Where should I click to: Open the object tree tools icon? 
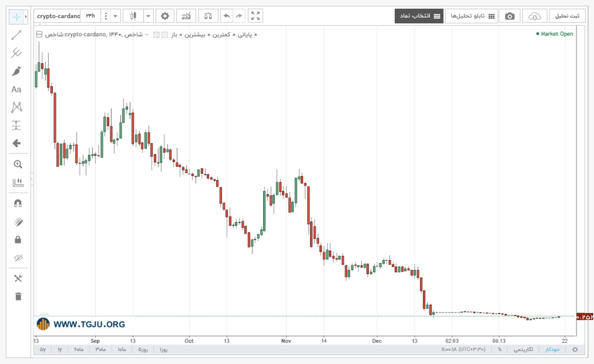[x=18, y=278]
